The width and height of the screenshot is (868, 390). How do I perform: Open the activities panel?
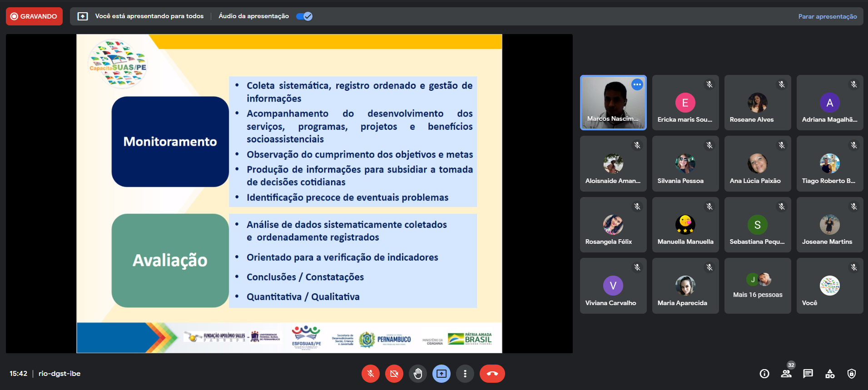click(830, 374)
